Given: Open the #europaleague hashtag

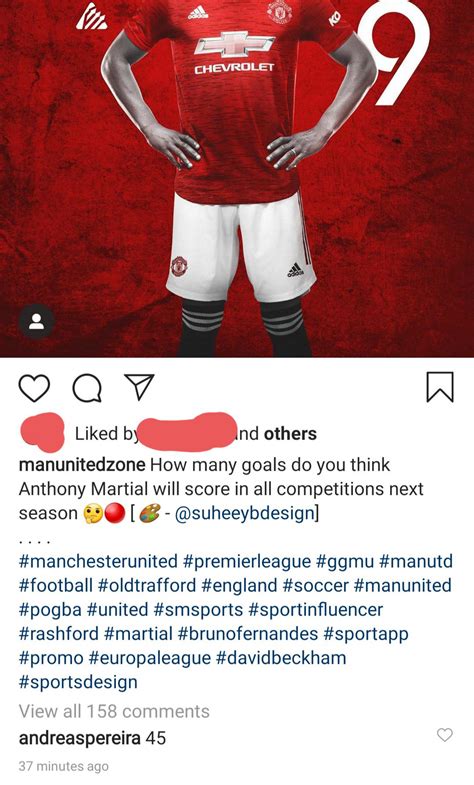Looking at the screenshot, I should pos(150,658).
